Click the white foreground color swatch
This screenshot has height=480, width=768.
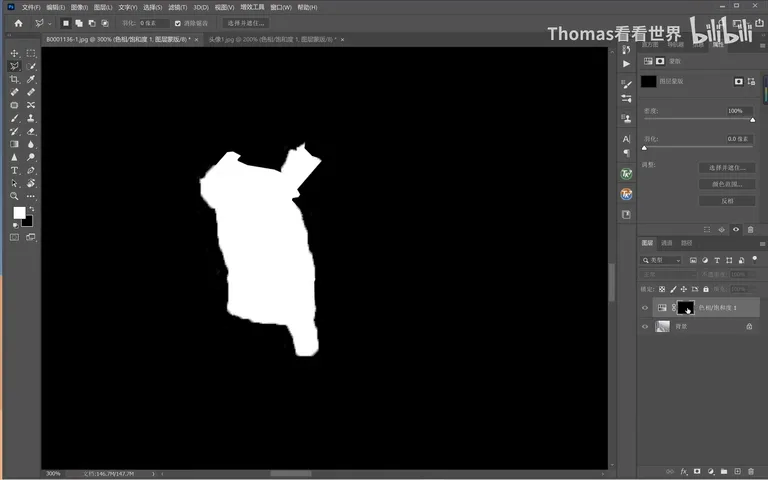[19, 212]
